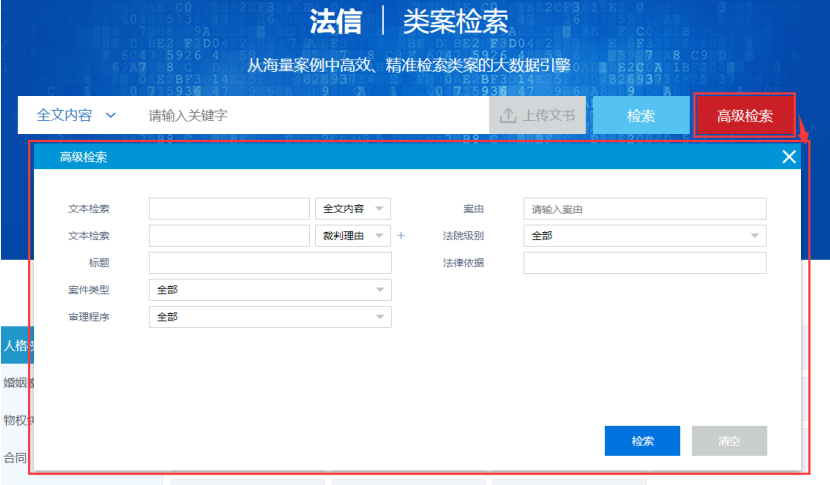
Task: Click the 法信 logo text
Action: pos(336,22)
